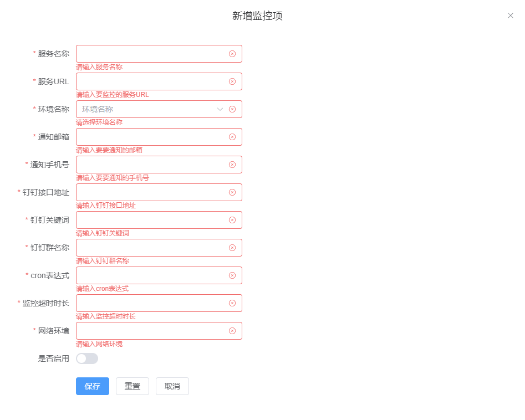
Task: Click the error icon in 服务URL field
Action: point(232,81)
